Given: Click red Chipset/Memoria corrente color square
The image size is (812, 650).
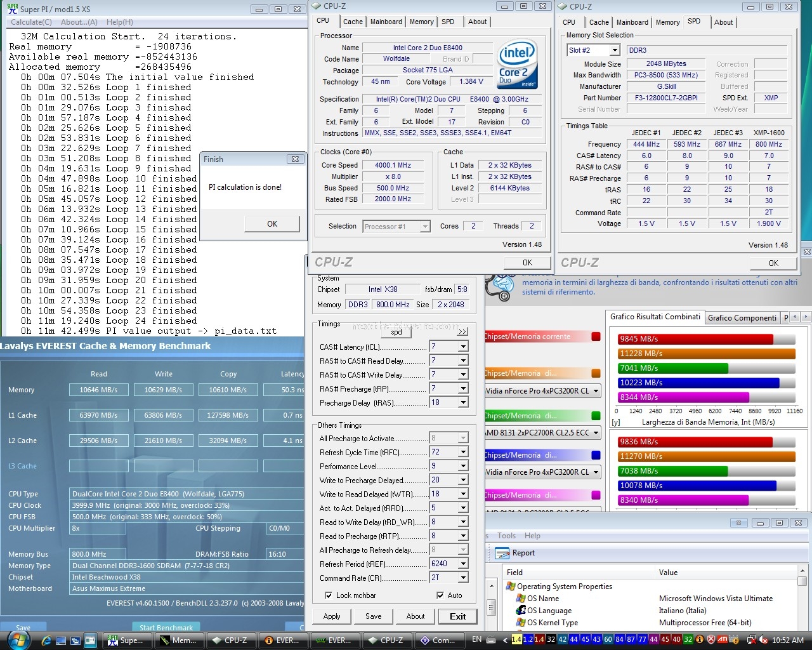Looking at the screenshot, I should coord(596,336).
